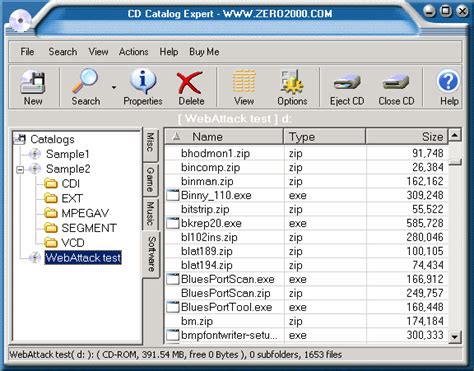Open the Search menu
Screen dimensions: 474x371
(63, 52)
